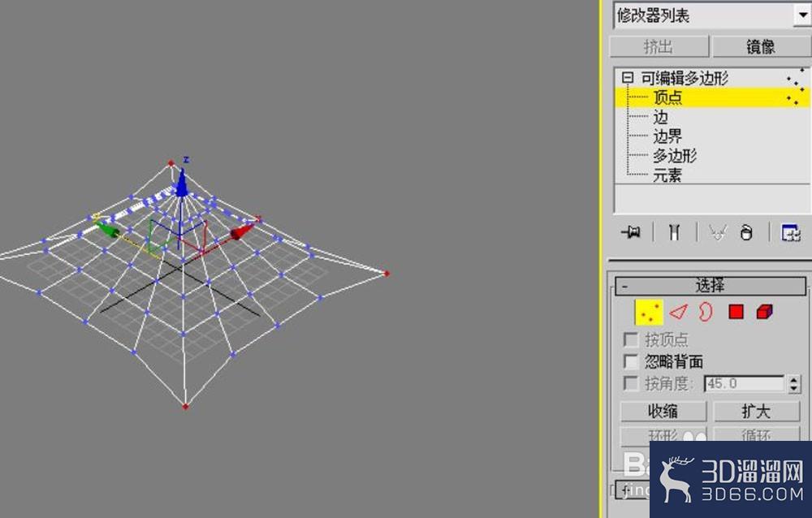Collapse the 可编辑多边形 tree node

click(628, 78)
